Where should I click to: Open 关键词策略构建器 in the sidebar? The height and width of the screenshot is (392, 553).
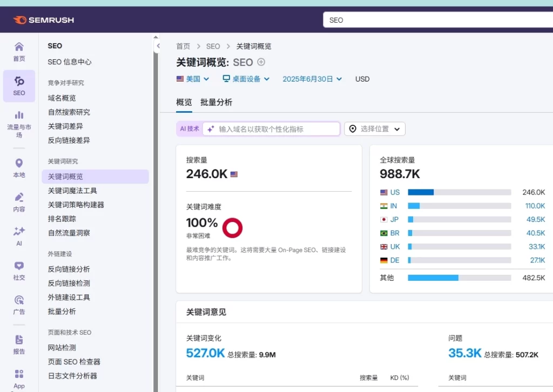tap(76, 205)
